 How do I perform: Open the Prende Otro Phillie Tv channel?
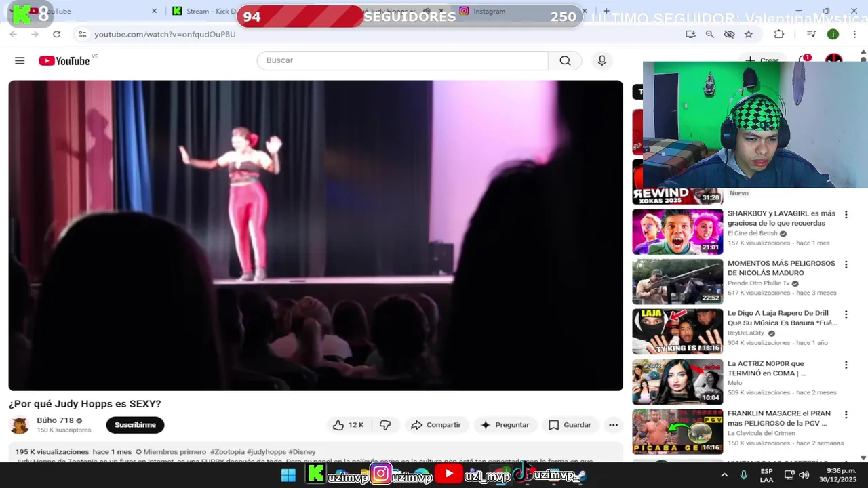pos(758,283)
